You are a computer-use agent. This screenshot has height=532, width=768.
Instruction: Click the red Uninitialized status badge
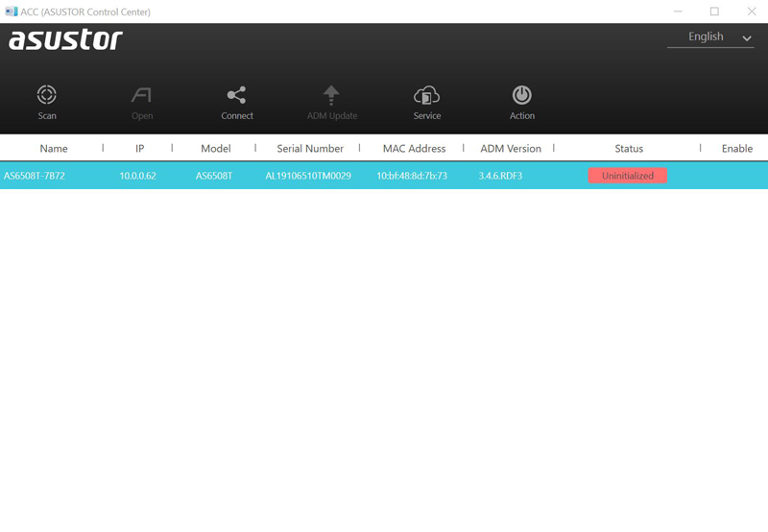pyautogui.click(x=628, y=176)
